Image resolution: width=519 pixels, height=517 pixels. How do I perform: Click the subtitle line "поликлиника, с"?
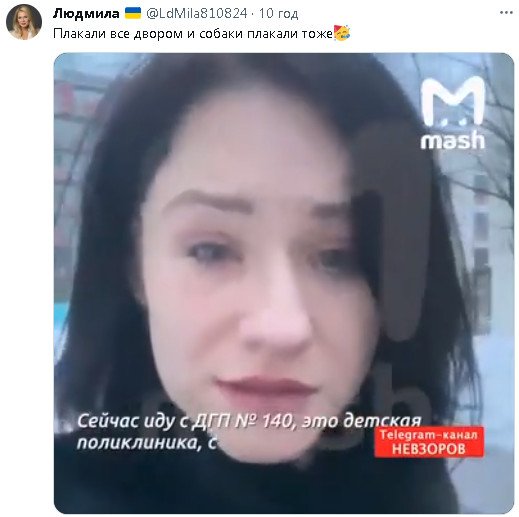(x=147, y=443)
